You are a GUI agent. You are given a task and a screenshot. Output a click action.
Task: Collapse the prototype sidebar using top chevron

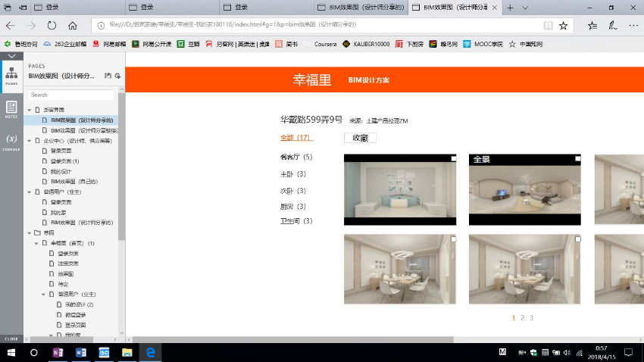click(x=11, y=56)
